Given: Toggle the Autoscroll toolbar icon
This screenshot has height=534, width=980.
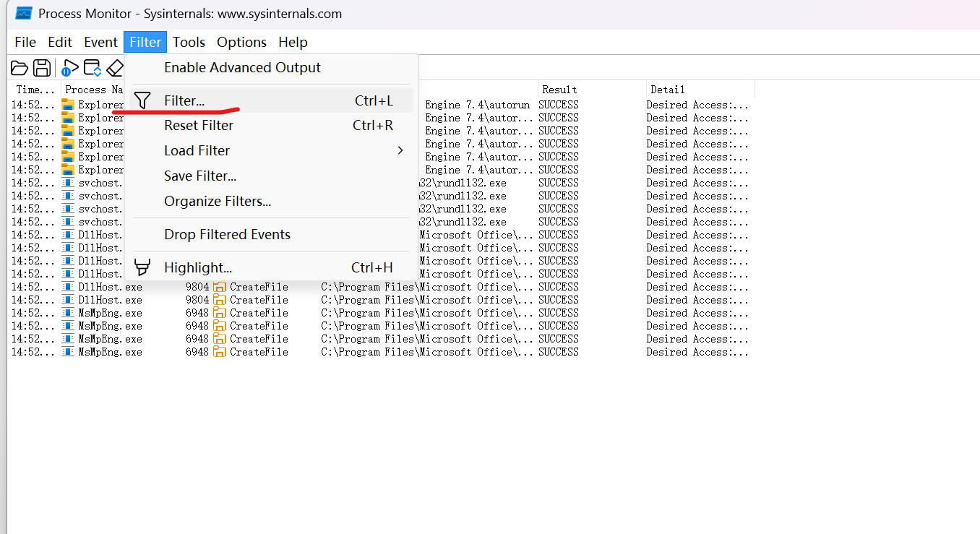Looking at the screenshot, I should tap(93, 69).
